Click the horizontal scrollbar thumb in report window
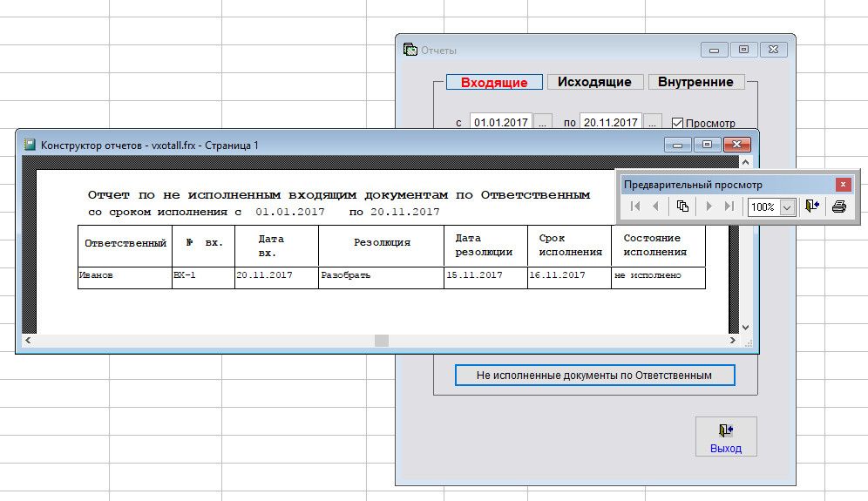Screen dimensions: 868x501 [x=381, y=341]
